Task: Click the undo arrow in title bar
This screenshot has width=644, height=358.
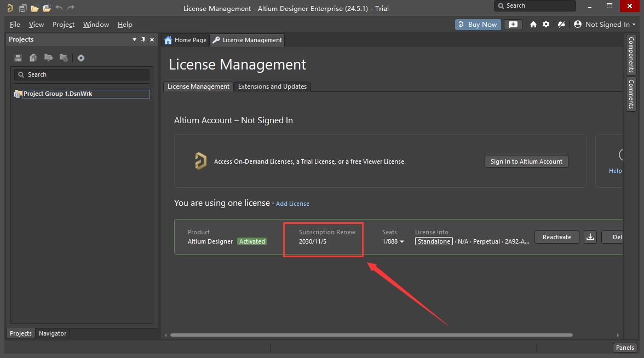Action: point(59,8)
